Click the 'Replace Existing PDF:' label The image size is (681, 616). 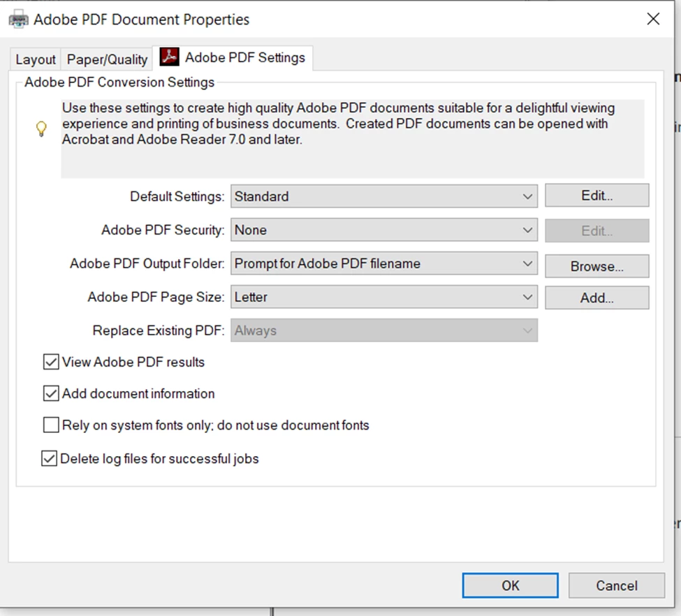tap(159, 330)
